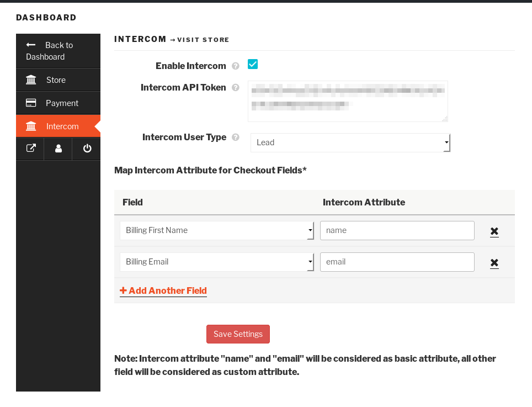Click the external link icon in sidebar
Image resolution: width=532 pixels, height=407 pixels.
click(31, 149)
